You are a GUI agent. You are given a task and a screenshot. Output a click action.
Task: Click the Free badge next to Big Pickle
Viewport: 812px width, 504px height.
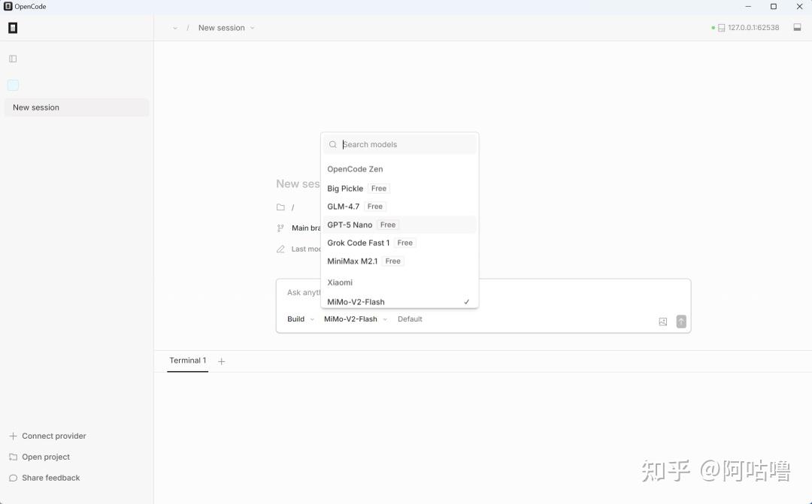378,189
